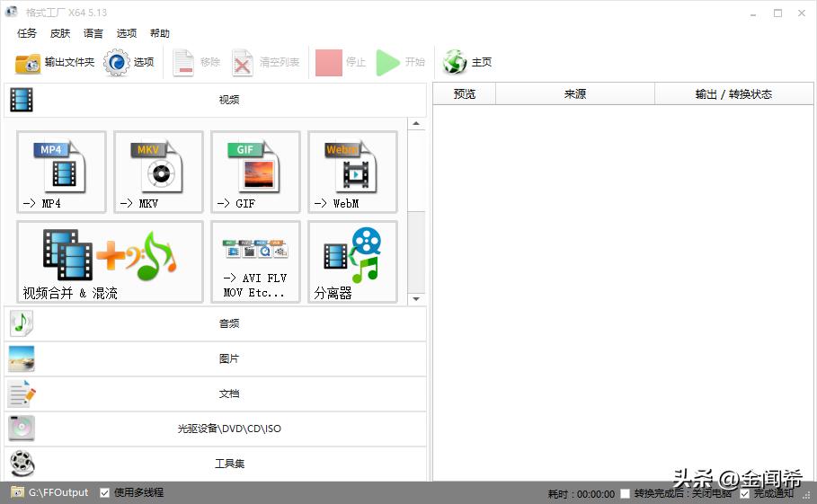
Task: Open the GIF conversion tool
Action: (x=255, y=171)
